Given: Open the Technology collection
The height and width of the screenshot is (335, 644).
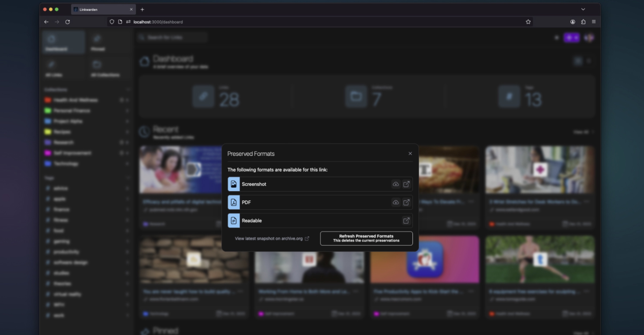Looking at the screenshot, I should tap(87, 163).
